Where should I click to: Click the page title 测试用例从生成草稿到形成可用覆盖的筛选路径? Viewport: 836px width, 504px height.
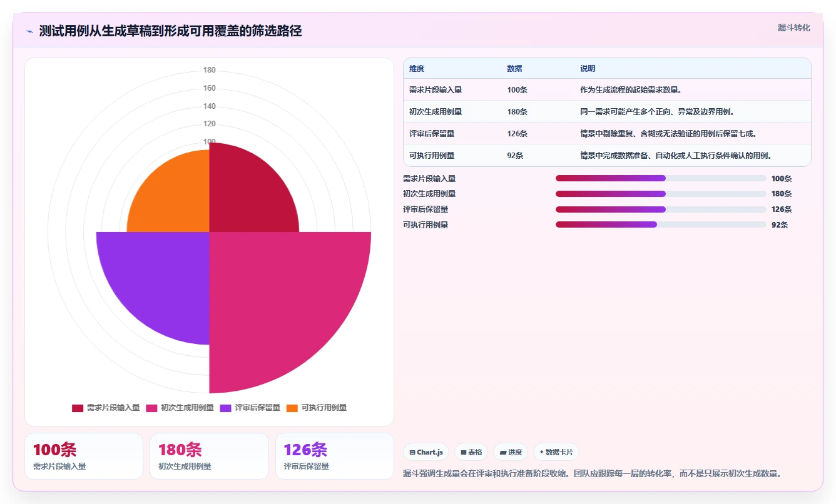(170, 31)
